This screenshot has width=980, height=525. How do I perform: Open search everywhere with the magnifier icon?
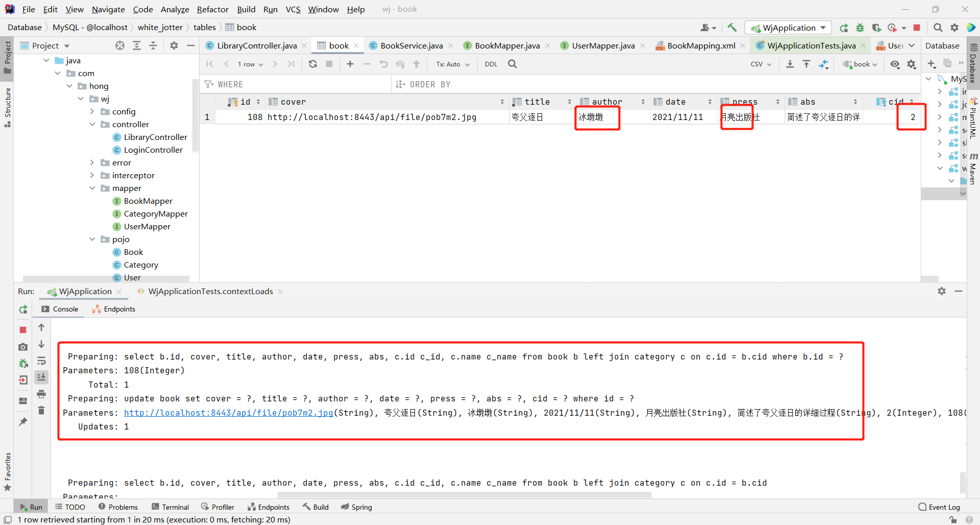pos(938,27)
